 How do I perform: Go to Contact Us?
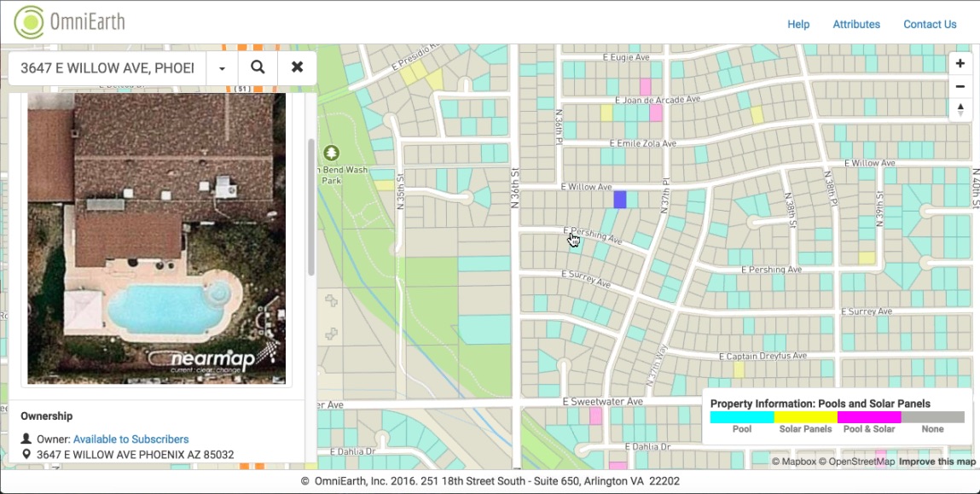pos(930,25)
